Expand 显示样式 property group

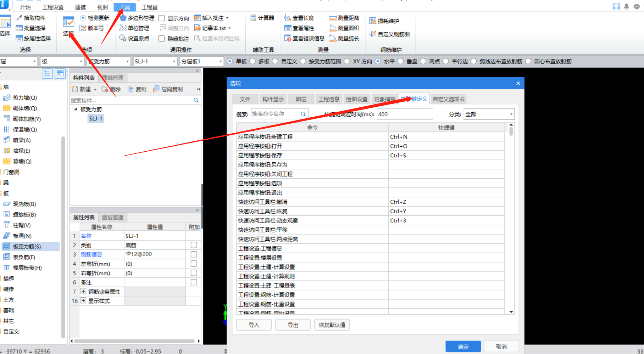pyautogui.click(x=83, y=300)
